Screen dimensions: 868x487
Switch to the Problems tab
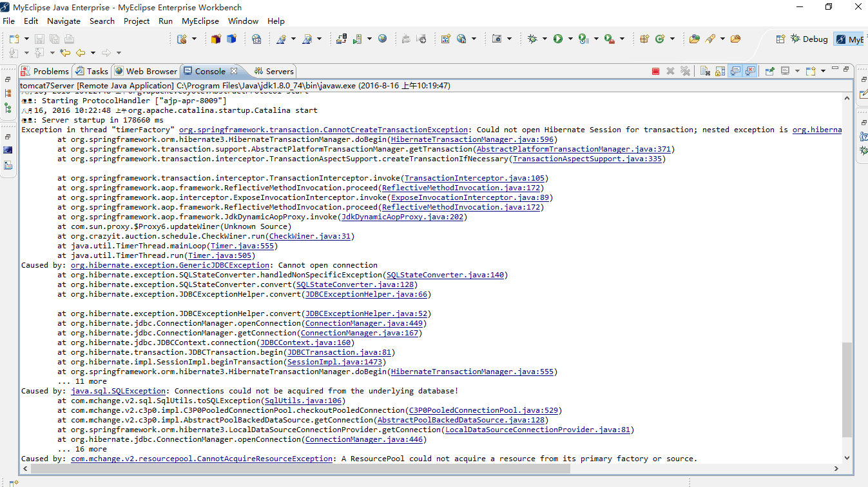click(44, 71)
